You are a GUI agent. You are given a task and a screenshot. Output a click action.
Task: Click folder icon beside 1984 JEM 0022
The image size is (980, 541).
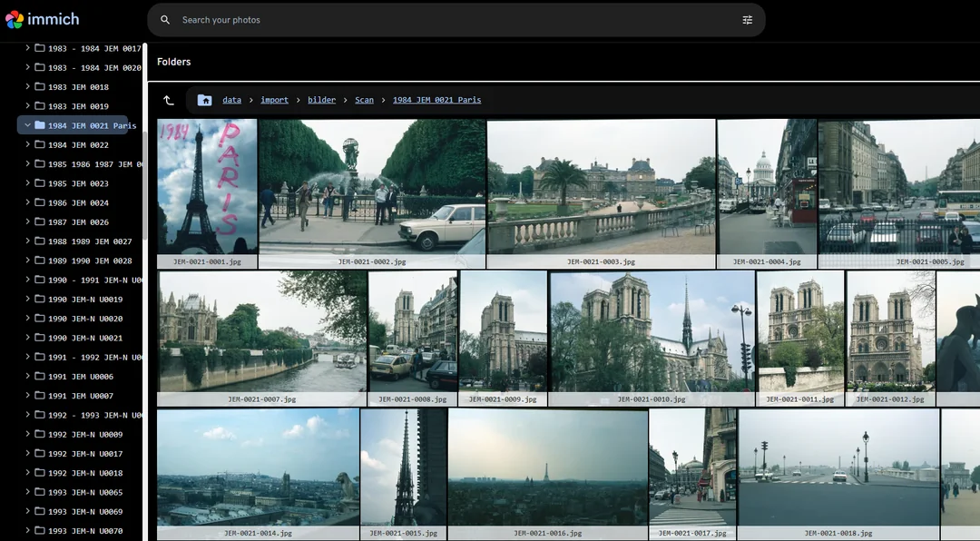(x=40, y=145)
